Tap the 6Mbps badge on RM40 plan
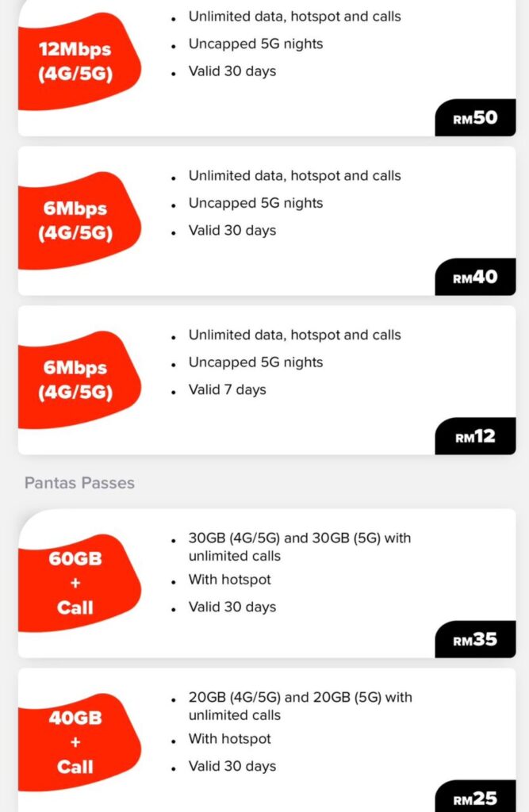 [x=79, y=220]
